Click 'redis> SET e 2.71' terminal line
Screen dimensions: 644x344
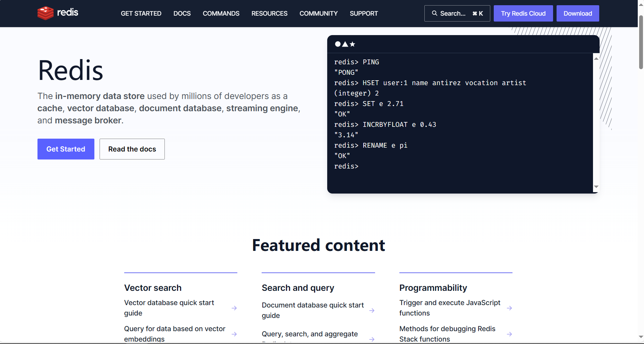point(369,104)
